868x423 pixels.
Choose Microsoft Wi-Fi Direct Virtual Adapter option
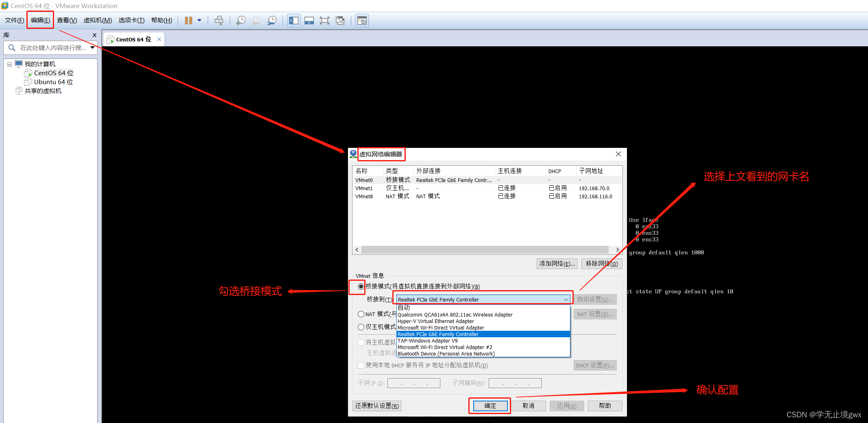(x=483, y=328)
